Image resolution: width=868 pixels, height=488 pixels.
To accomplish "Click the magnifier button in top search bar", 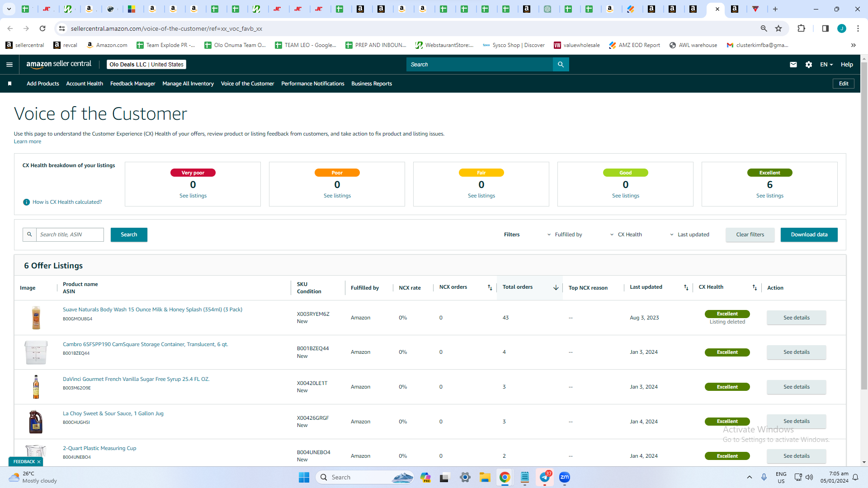I will pyautogui.click(x=561, y=65).
